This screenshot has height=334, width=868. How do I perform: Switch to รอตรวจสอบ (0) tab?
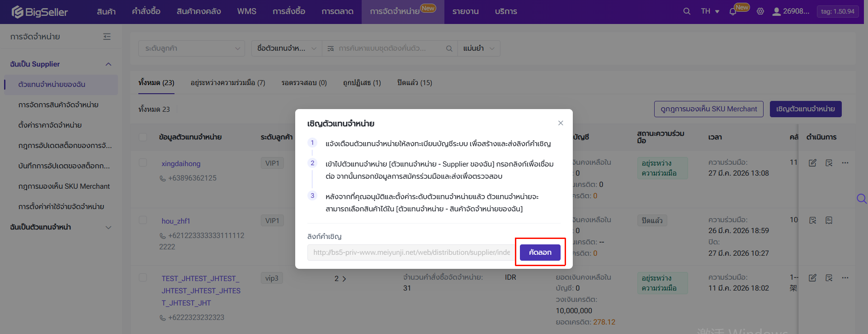[x=304, y=83]
